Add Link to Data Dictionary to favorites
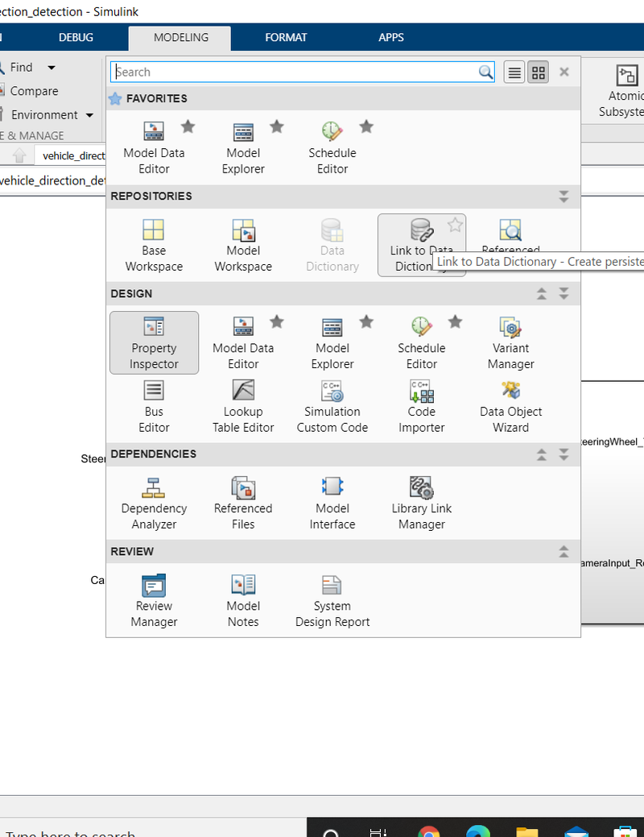 (x=455, y=226)
